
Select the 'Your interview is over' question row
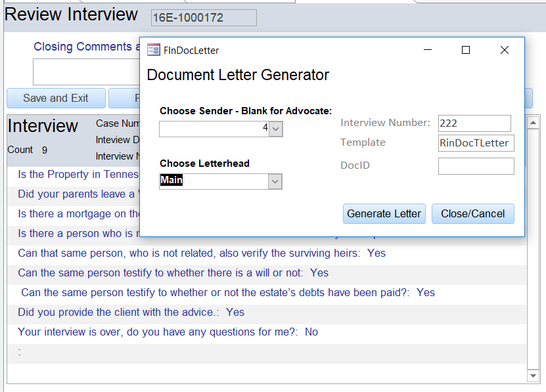168,332
